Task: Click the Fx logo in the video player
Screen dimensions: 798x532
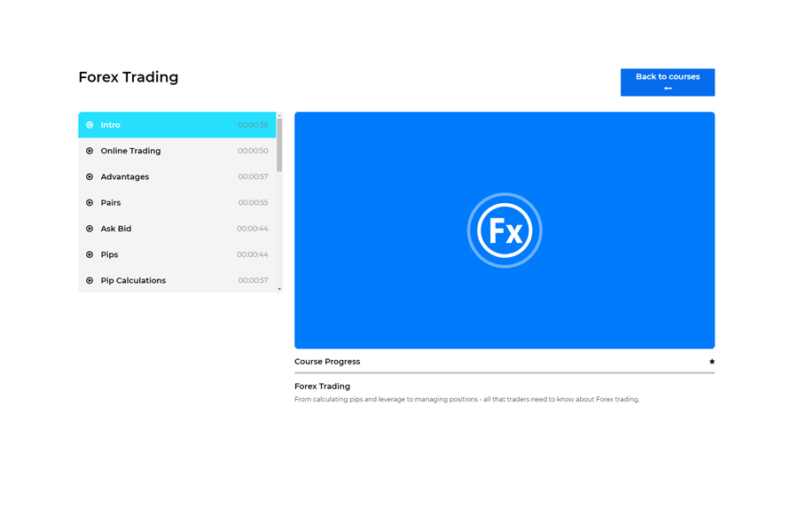Action: coord(505,231)
